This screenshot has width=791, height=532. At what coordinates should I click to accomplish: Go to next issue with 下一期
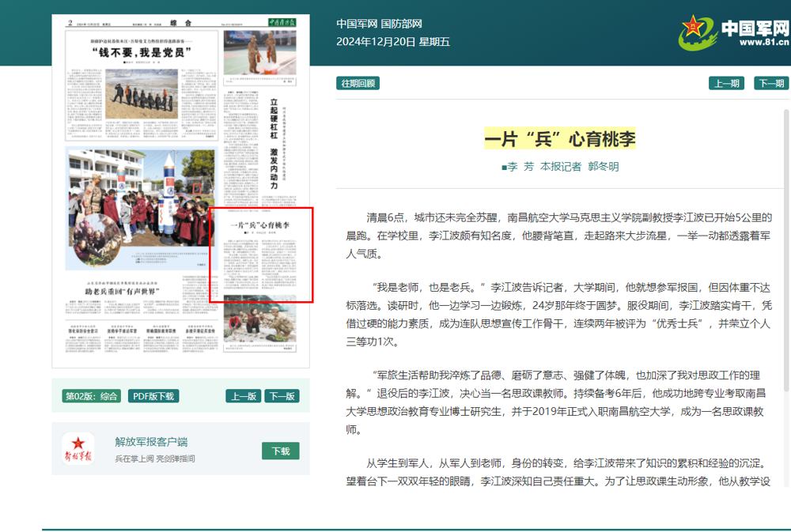[770, 83]
